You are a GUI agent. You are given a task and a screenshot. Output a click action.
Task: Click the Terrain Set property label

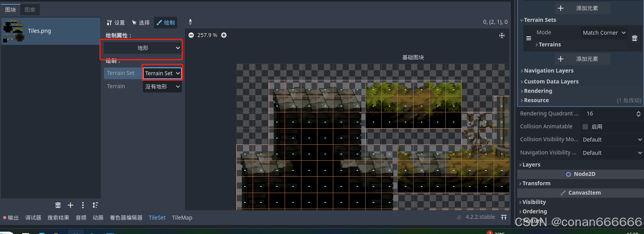(x=121, y=73)
